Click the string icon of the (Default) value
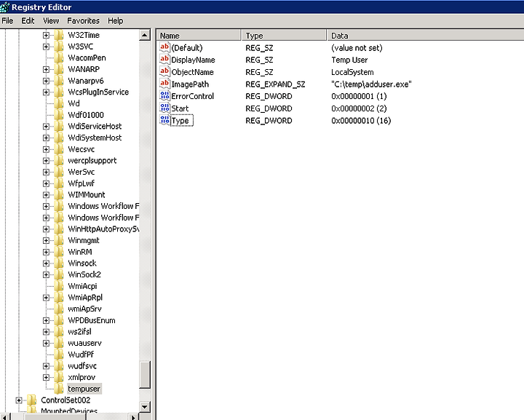 (164, 47)
